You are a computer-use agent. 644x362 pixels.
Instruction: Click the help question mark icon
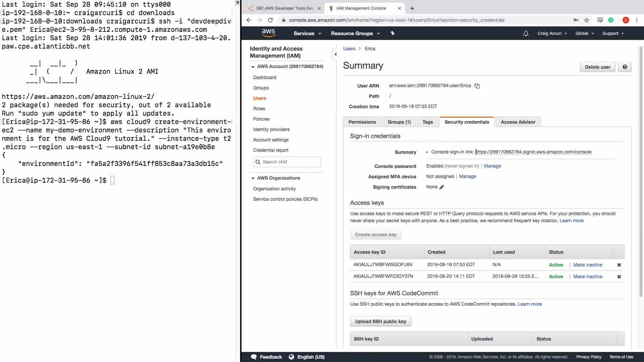(625, 67)
